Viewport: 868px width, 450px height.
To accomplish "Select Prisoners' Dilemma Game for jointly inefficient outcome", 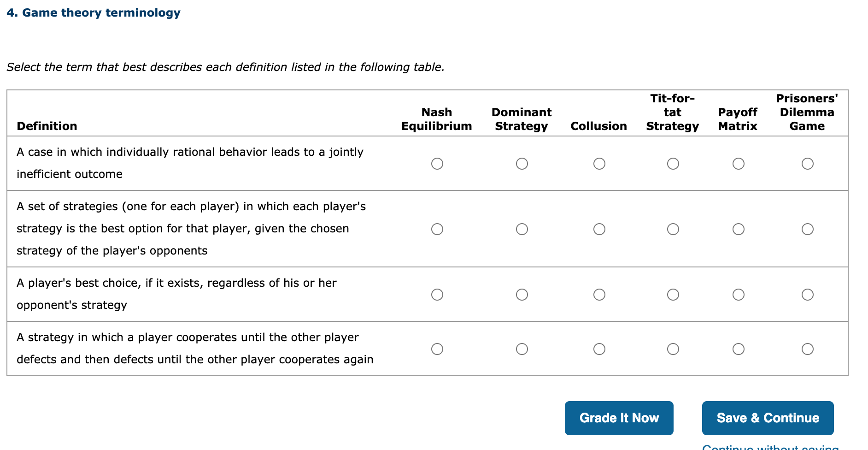I will tap(807, 164).
